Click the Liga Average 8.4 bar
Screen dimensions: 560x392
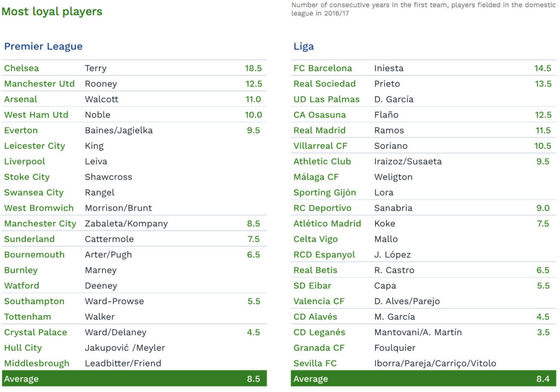click(423, 379)
